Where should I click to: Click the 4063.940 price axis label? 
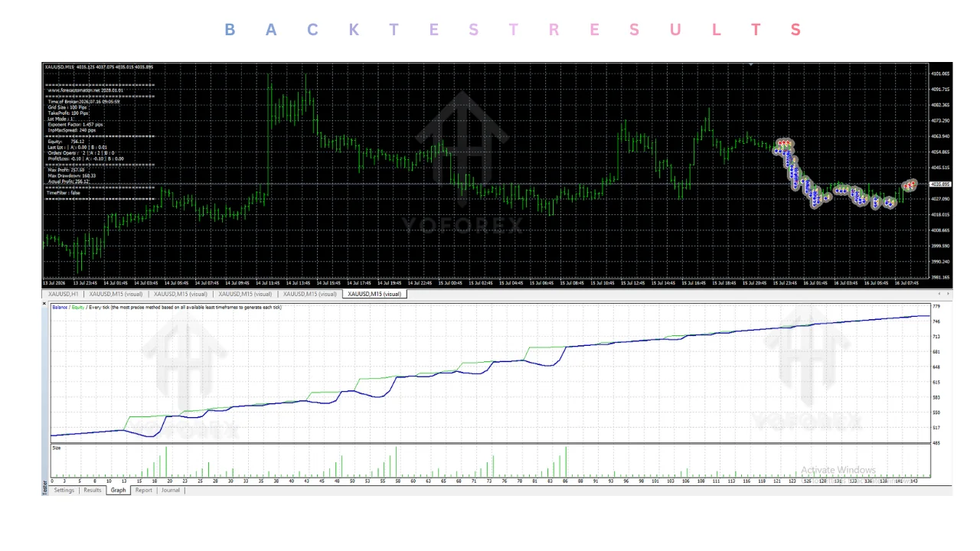pos(940,136)
